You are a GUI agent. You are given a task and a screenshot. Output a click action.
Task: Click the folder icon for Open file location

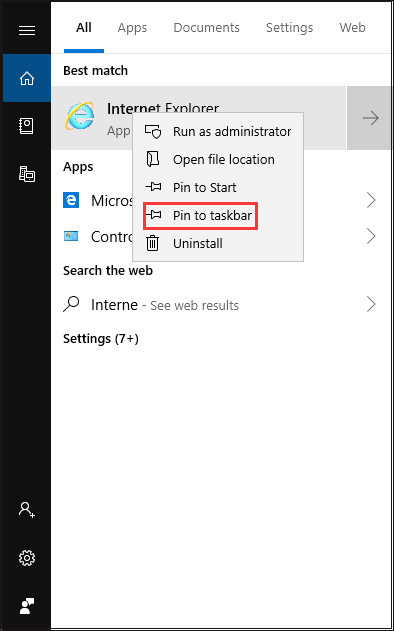(x=153, y=159)
